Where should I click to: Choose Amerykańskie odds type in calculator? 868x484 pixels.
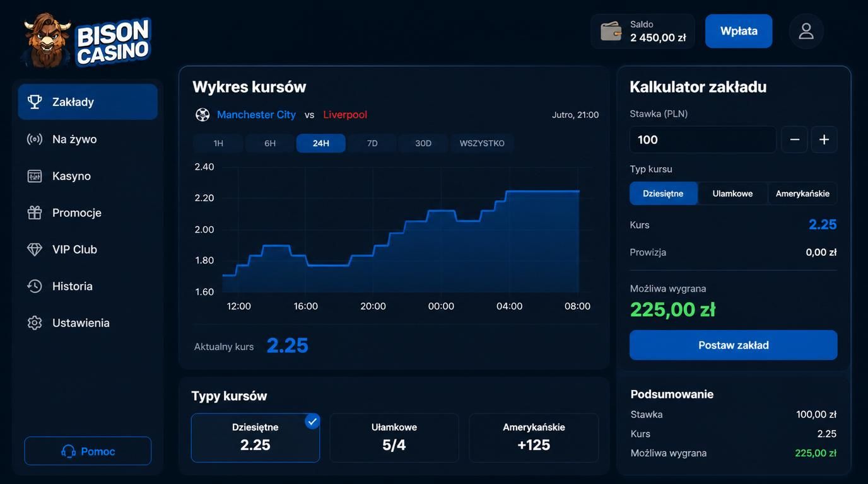coord(802,193)
